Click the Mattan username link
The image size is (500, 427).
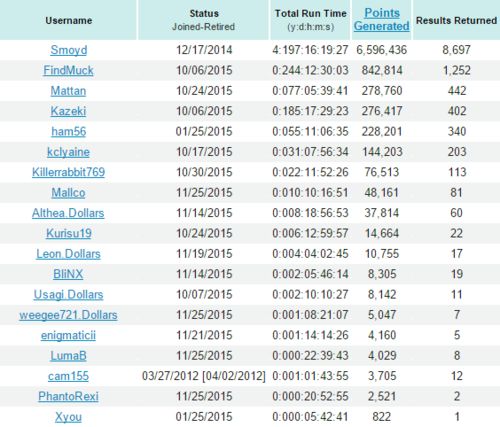point(68,91)
